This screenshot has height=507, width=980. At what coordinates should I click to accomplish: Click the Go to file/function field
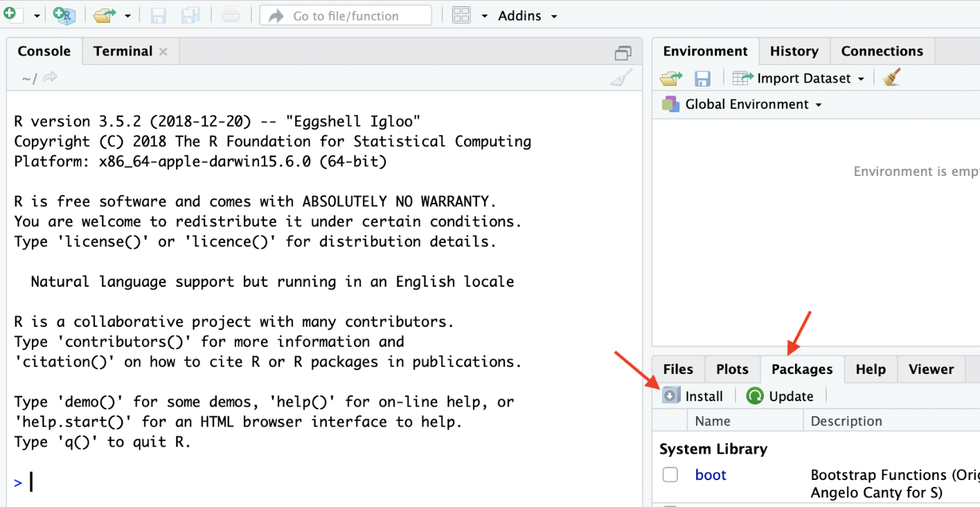(x=346, y=15)
